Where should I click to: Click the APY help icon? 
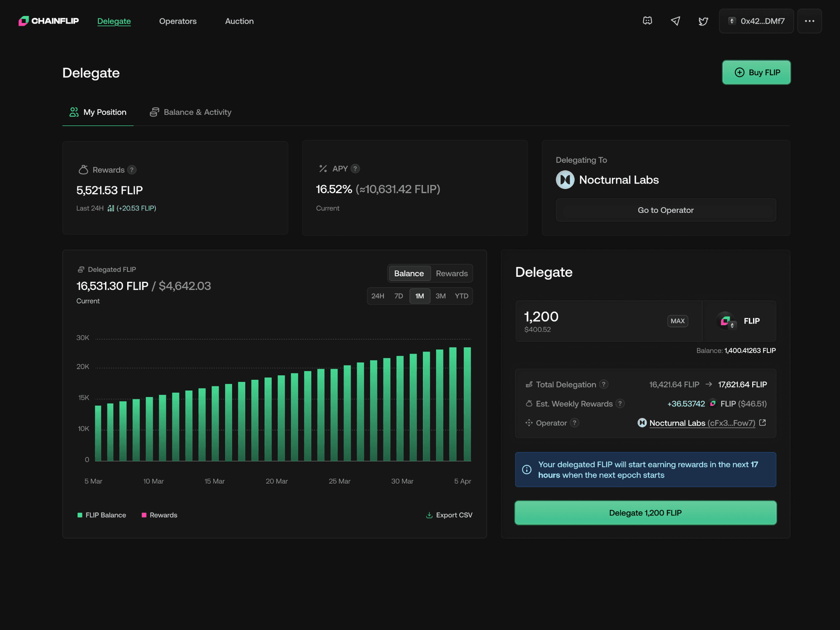click(355, 168)
